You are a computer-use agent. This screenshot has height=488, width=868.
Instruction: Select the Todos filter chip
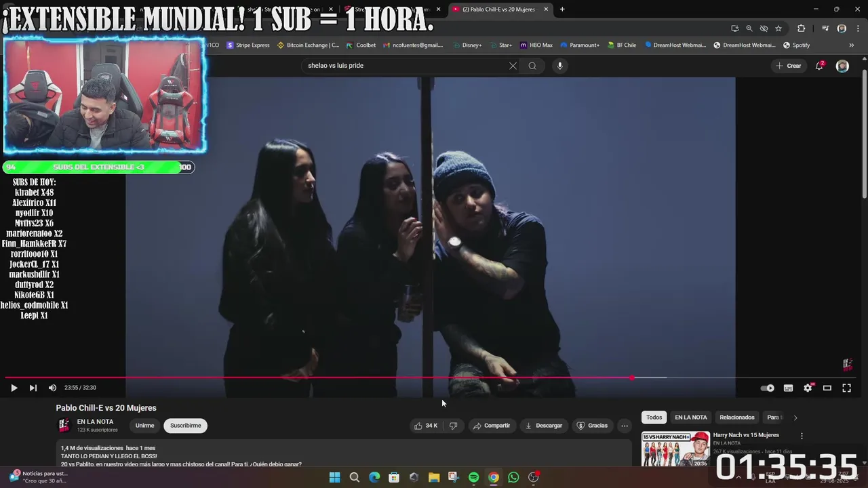click(654, 418)
